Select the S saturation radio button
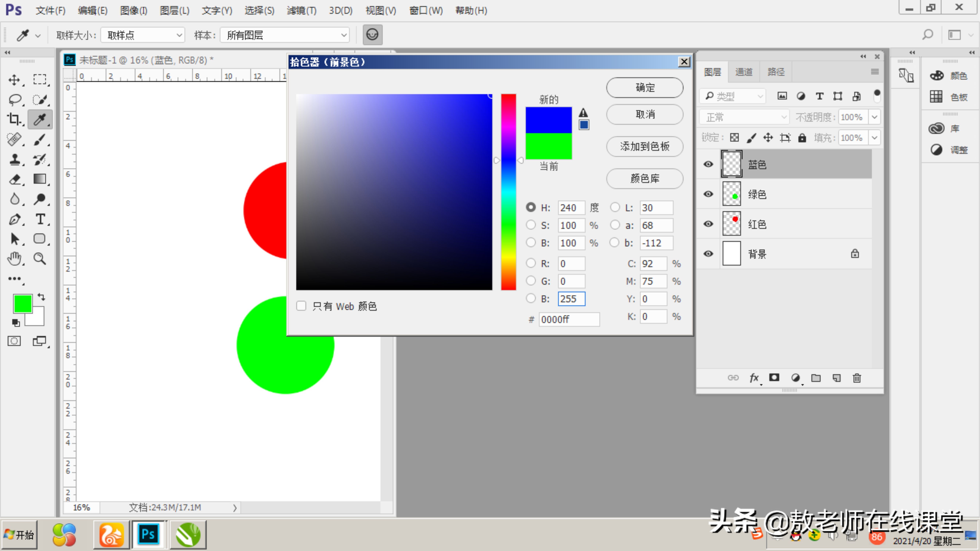 [x=531, y=225]
